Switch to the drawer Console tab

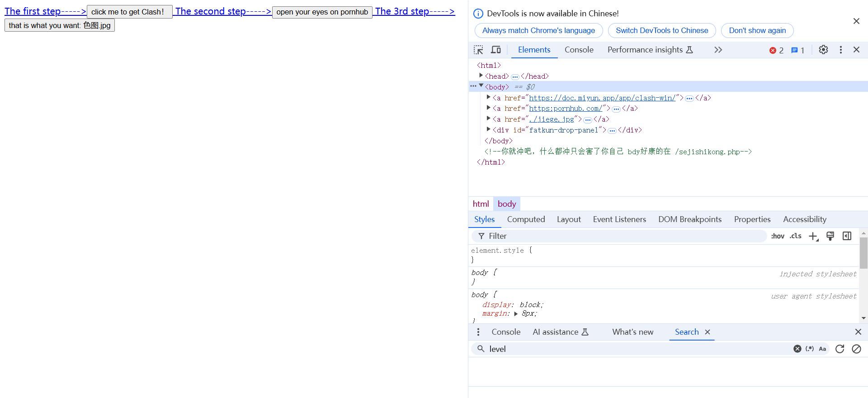point(506,332)
